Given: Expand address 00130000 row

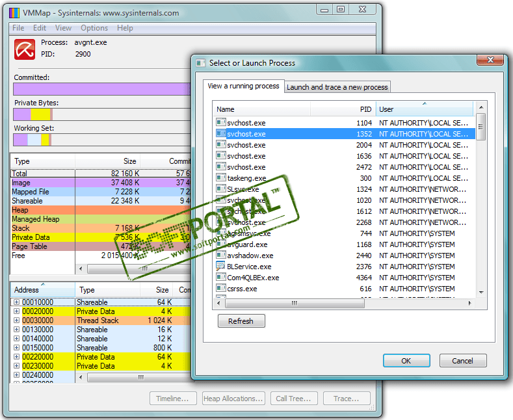Looking at the screenshot, I should coord(16,330).
